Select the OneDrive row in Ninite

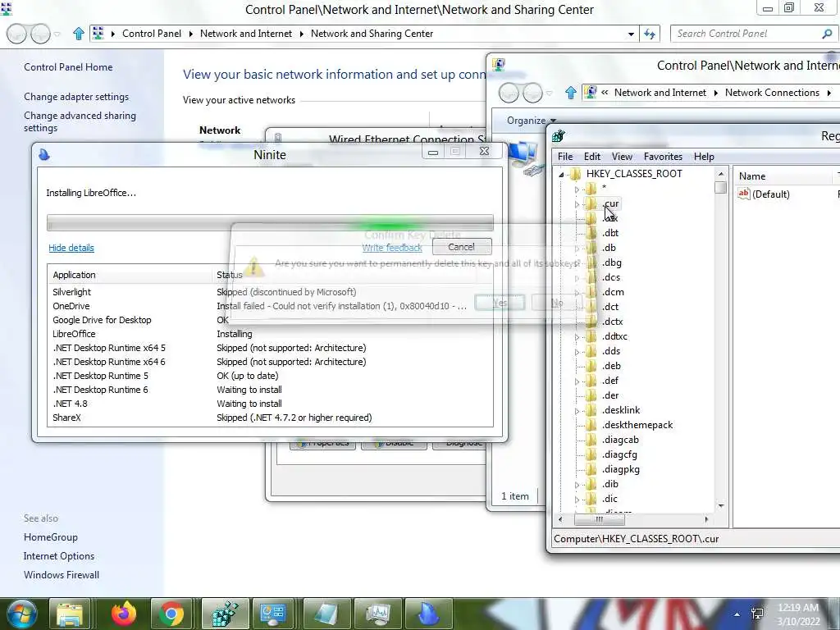(270, 306)
